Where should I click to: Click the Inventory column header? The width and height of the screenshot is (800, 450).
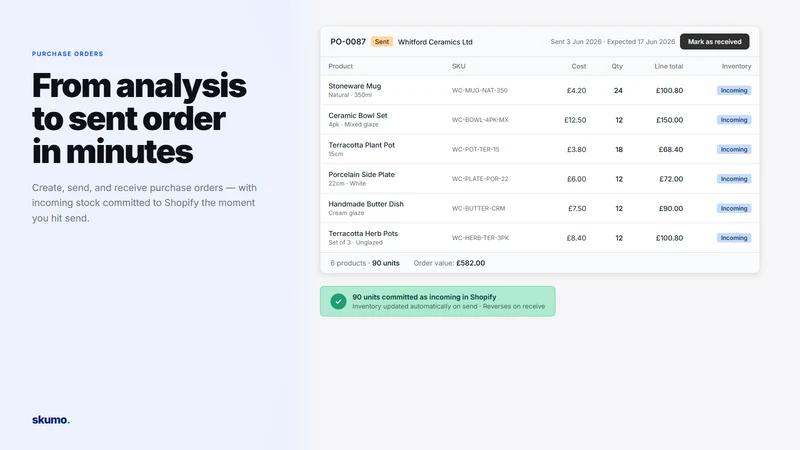click(736, 66)
